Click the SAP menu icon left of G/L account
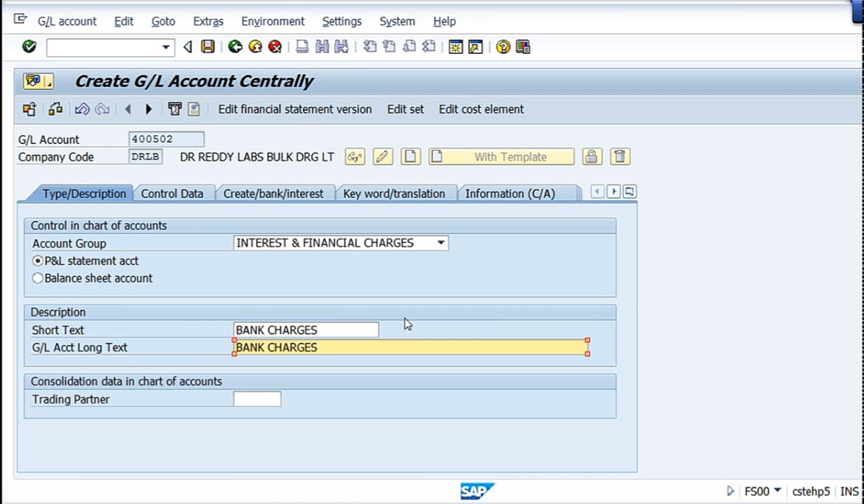 point(21,20)
